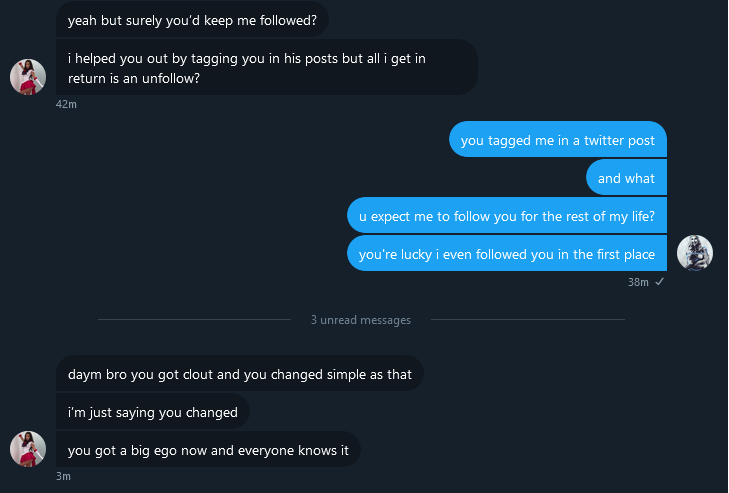Screen dimensions: 729x493
Task: Click the 42m timestamp
Action: tap(66, 104)
